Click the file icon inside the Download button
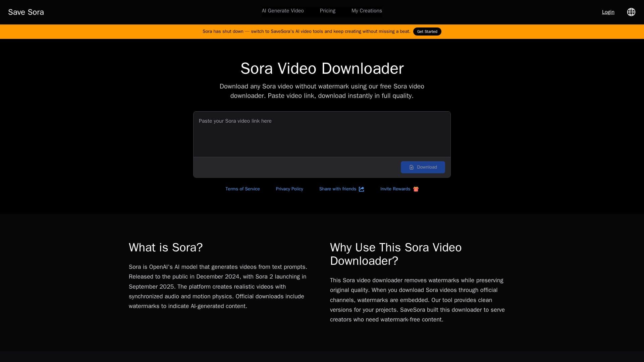This screenshot has width=644, height=362. pyautogui.click(x=412, y=167)
